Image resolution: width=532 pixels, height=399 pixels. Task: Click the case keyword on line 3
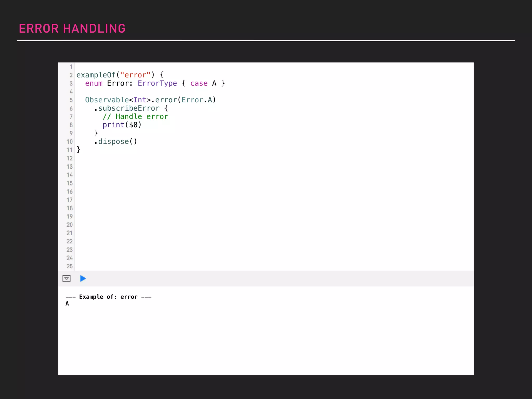pos(199,83)
